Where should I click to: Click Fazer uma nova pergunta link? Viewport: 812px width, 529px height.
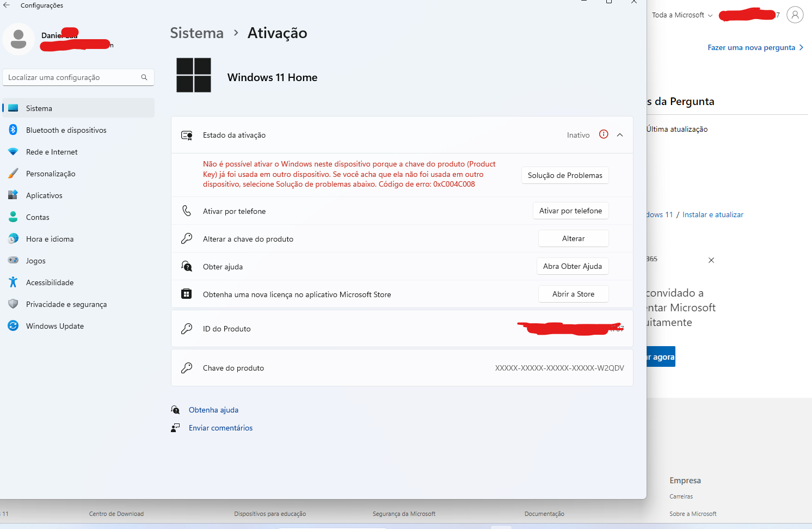755,47
